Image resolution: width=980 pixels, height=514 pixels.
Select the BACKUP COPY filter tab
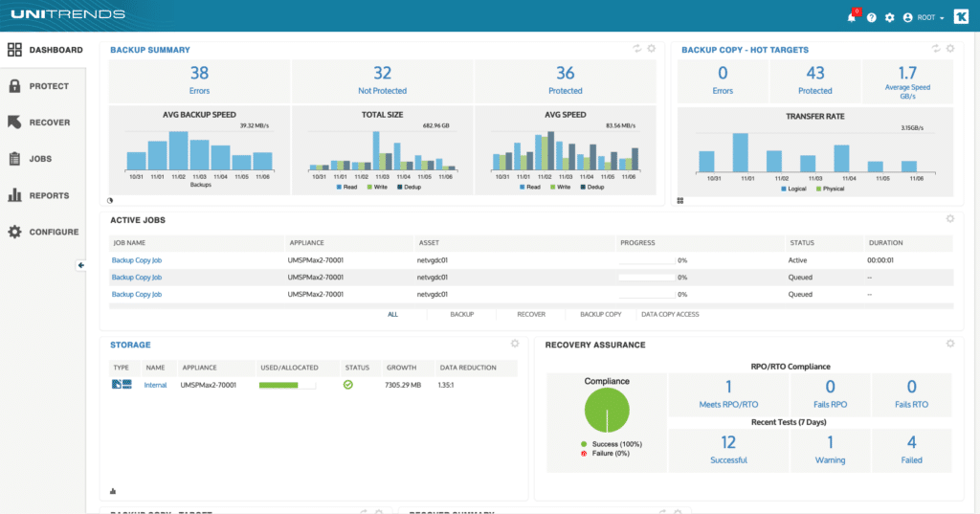(x=601, y=315)
